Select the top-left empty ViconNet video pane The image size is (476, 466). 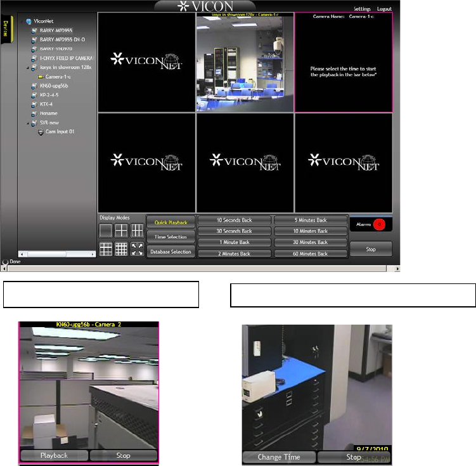point(146,62)
